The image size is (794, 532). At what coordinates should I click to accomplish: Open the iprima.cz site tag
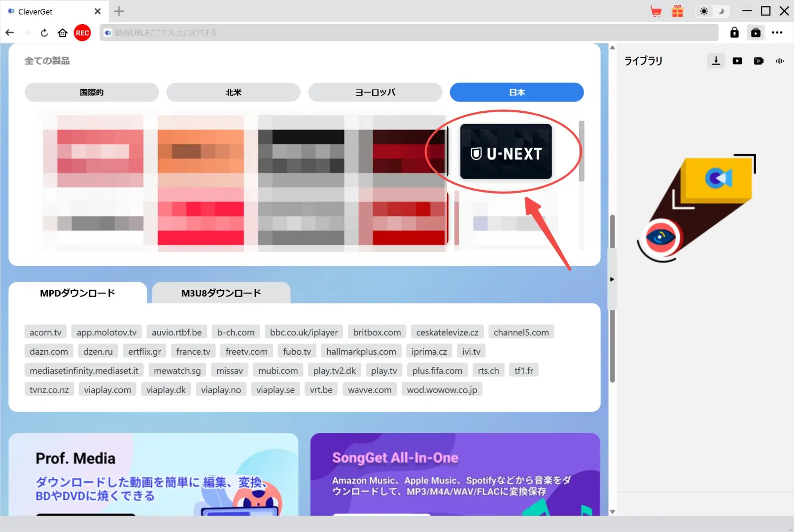(429, 351)
